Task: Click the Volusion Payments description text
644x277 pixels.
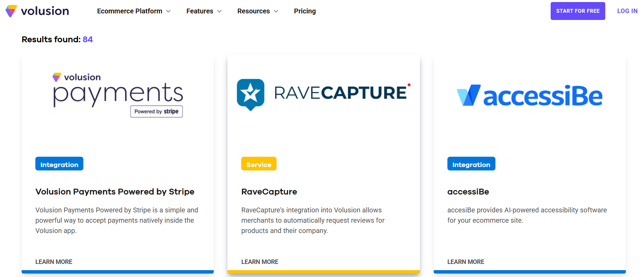Action: pos(117,220)
